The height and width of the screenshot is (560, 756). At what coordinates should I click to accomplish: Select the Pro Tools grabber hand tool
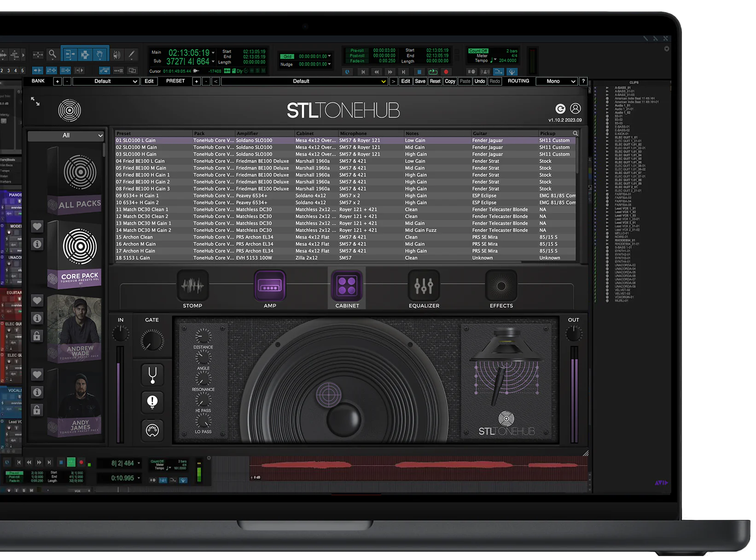[100, 55]
